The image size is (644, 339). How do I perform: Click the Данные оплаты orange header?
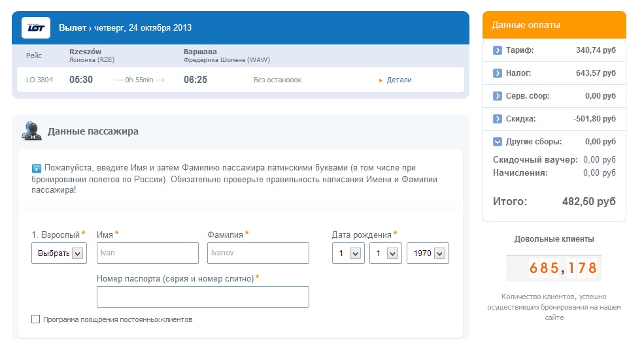[x=554, y=25]
